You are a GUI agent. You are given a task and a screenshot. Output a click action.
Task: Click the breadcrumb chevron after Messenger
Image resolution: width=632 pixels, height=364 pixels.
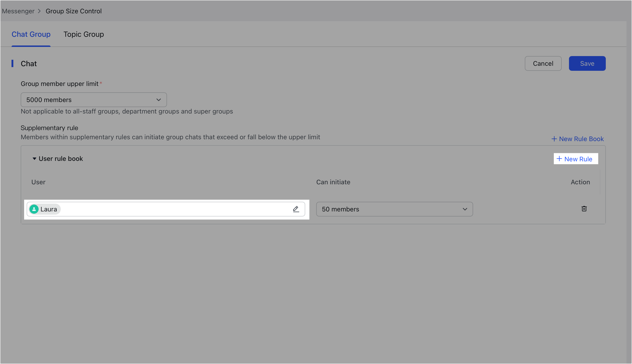tap(39, 11)
